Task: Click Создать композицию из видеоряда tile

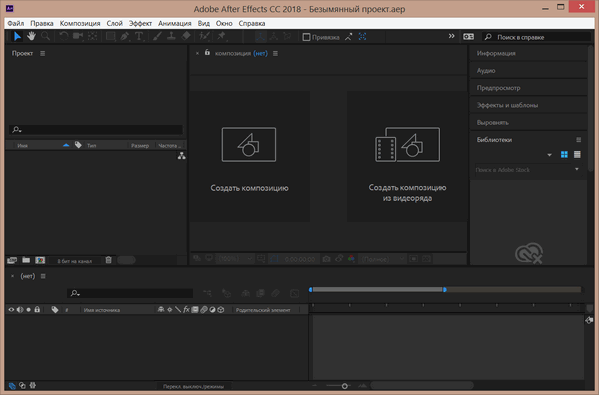Action: pyautogui.click(x=407, y=156)
